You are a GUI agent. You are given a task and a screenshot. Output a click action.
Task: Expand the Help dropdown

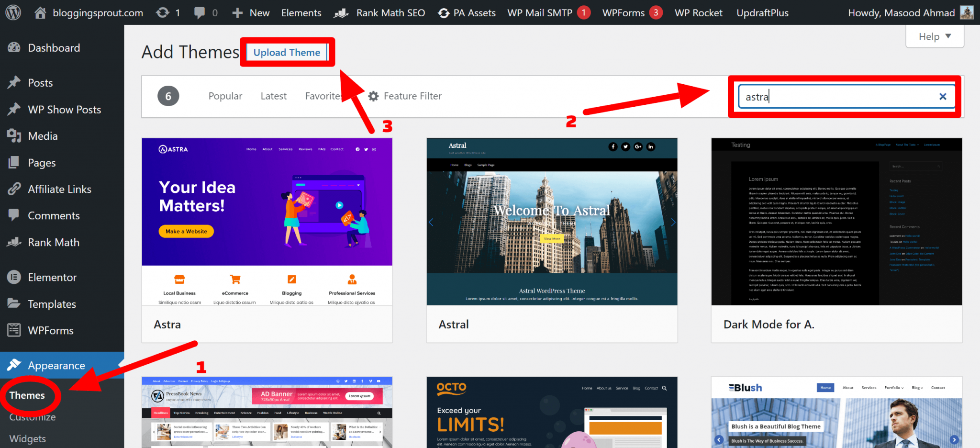tap(935, 36)
